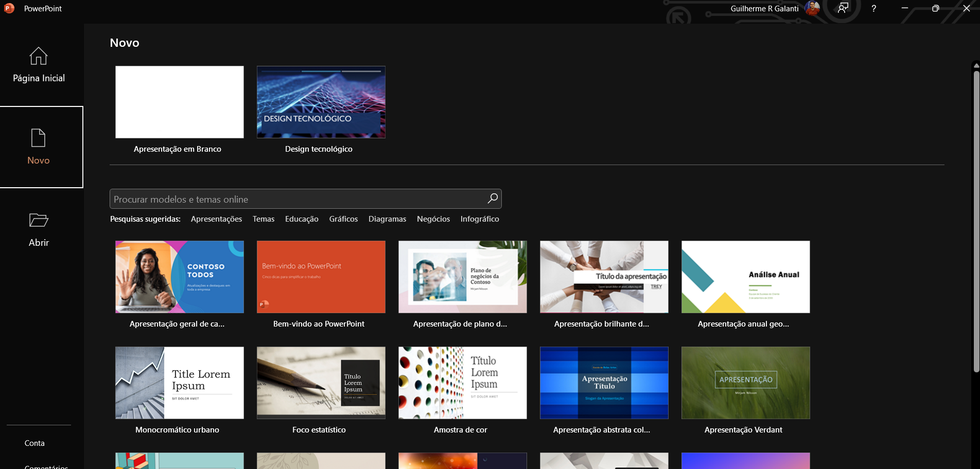This screenshot has height=469, width=980.
Task: Click the search magnifier icon
Action: point(493,199)
